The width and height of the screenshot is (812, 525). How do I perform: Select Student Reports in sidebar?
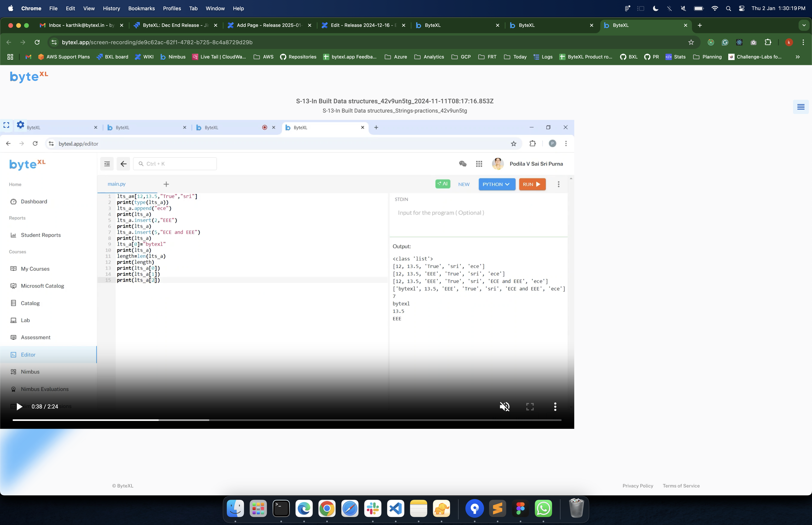40,235
